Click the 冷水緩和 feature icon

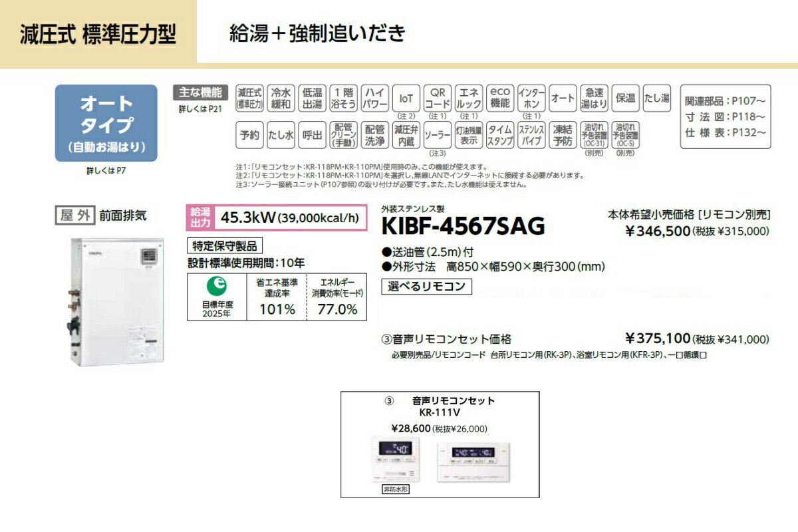click(x=281, y=98)
